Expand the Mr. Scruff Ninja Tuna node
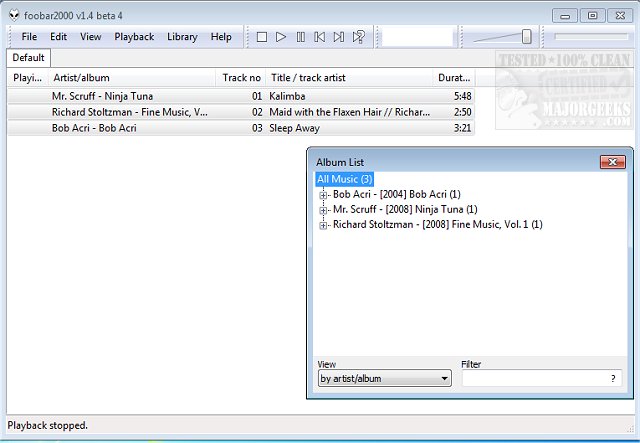 click(x=323, y=210)
